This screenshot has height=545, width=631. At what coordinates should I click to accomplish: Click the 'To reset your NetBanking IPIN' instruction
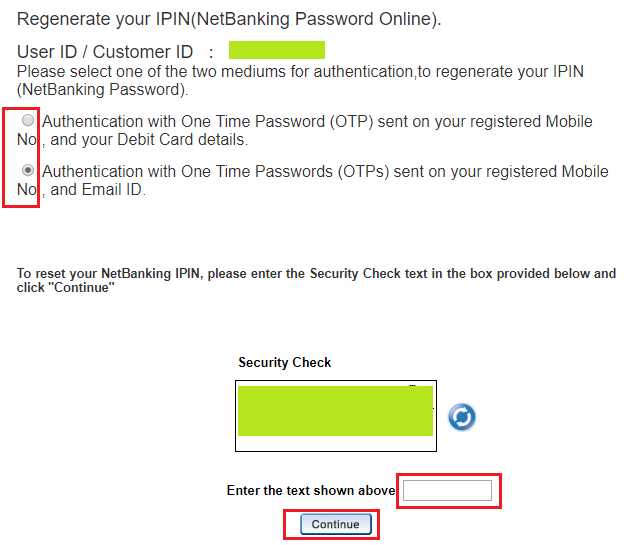(x=316, y=274)
